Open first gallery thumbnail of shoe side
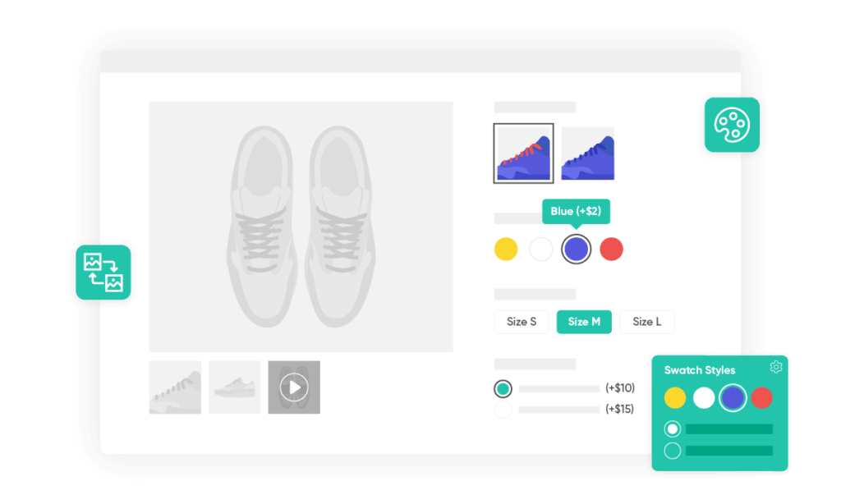 (x=175, y=387)
